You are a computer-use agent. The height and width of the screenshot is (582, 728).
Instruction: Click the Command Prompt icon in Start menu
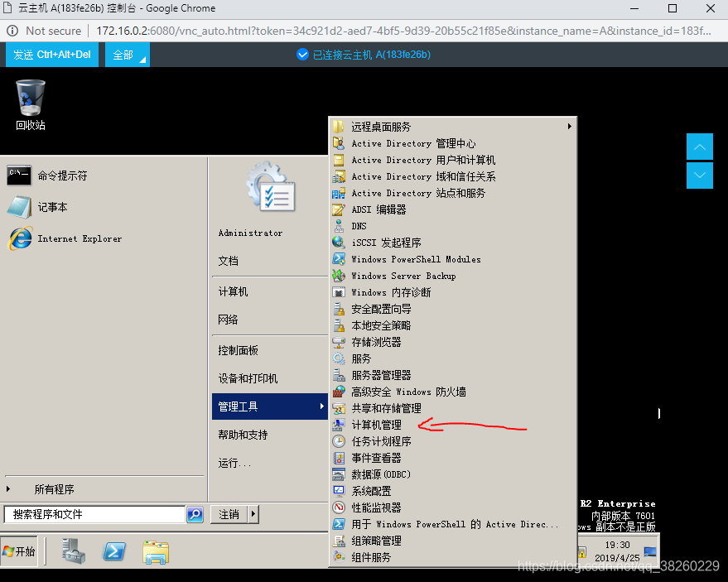click(19, 176)
